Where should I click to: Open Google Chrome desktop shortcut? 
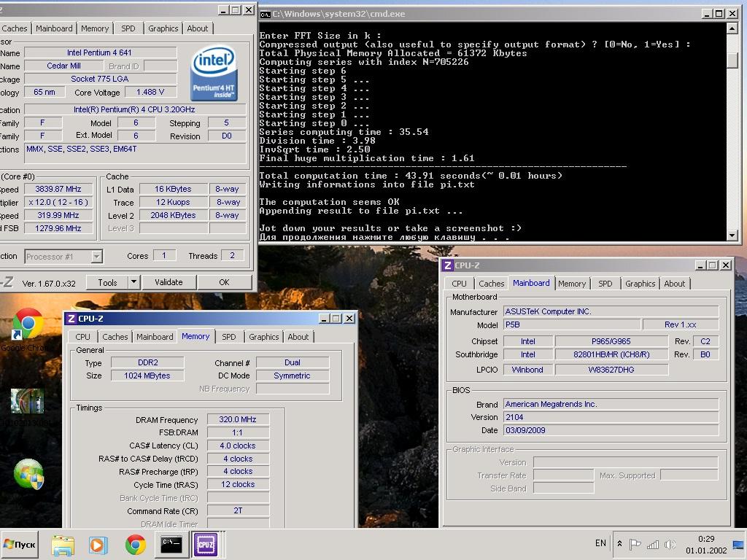[27, 330]
